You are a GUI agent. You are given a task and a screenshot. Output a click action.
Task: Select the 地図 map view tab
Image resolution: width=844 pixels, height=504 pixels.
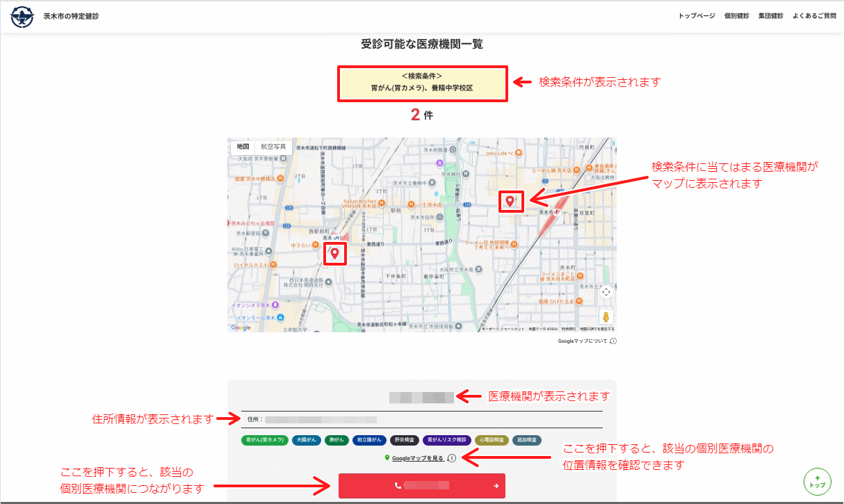click(x=243, y=147)
